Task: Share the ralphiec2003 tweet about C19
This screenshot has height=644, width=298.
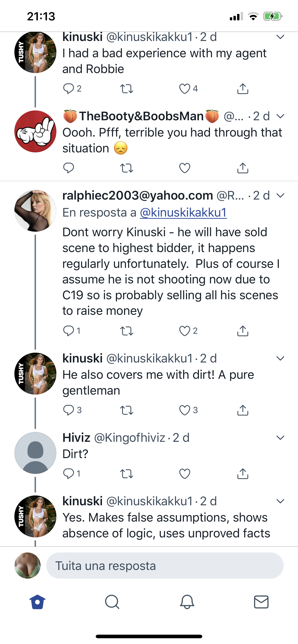Action: (x=242, y=331)
